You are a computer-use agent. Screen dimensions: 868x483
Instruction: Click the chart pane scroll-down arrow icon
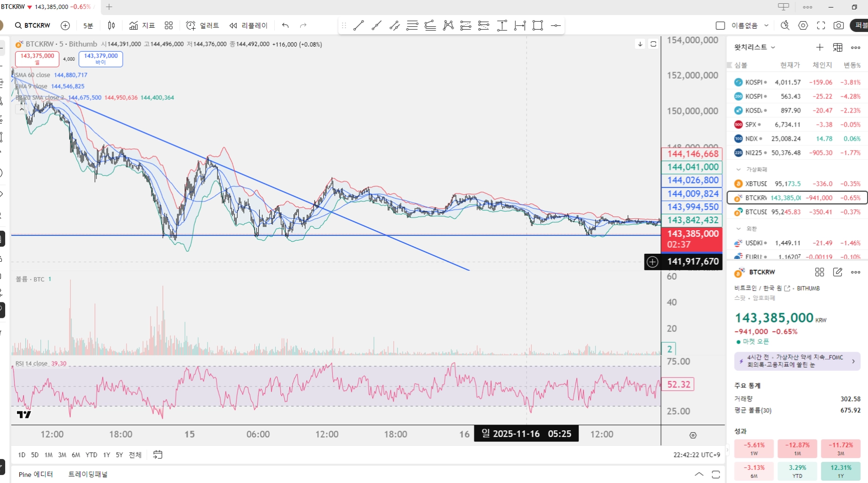click(x=640, y=44)
